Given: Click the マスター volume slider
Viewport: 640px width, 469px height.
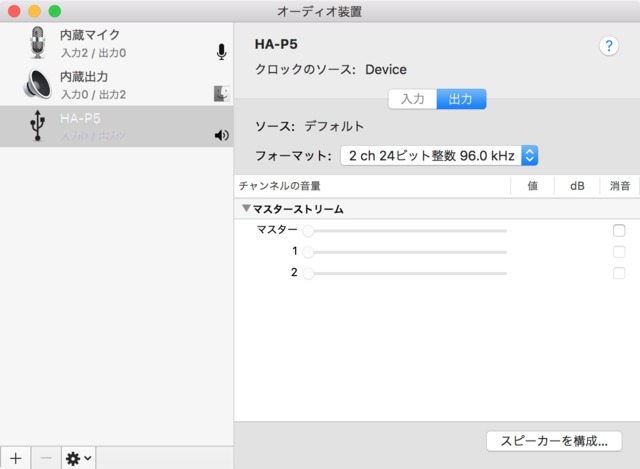Looking at the screenshot, I should click(407, 231).
